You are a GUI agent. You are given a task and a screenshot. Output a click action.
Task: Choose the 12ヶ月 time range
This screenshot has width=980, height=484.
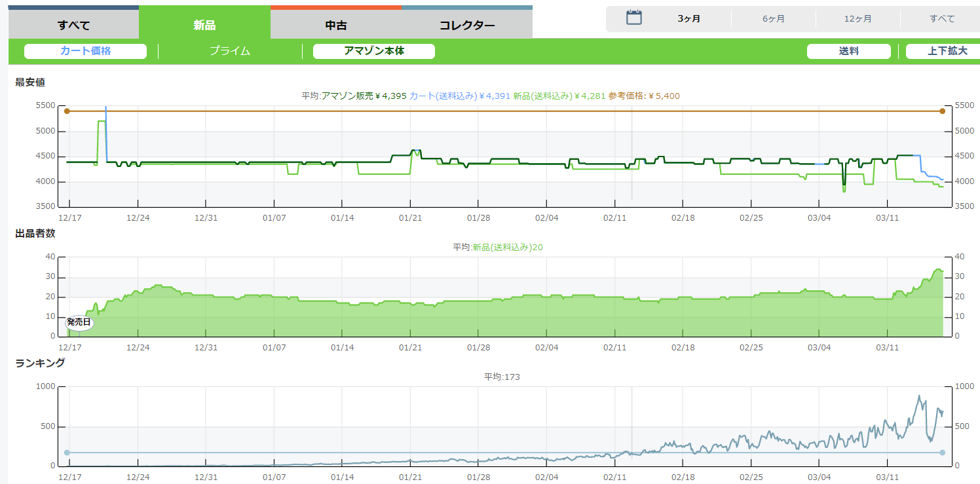click(857, 18)
